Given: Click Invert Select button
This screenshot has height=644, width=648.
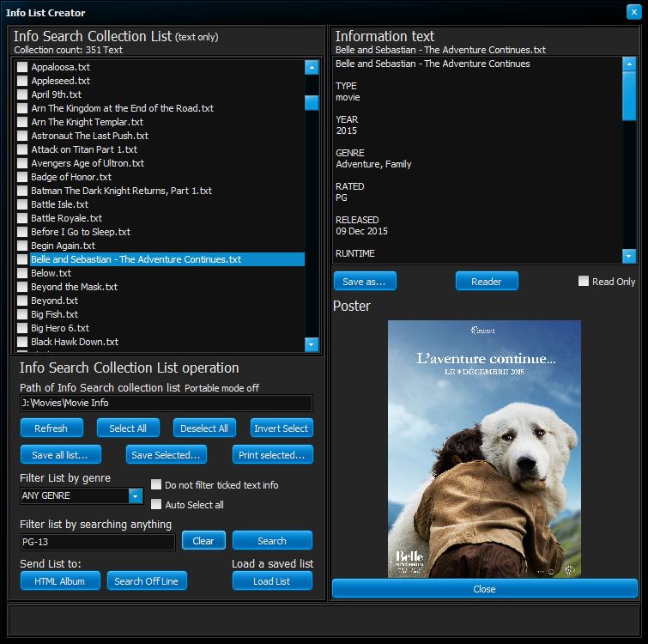Looking at the screenshot, I should coord(282,428).
